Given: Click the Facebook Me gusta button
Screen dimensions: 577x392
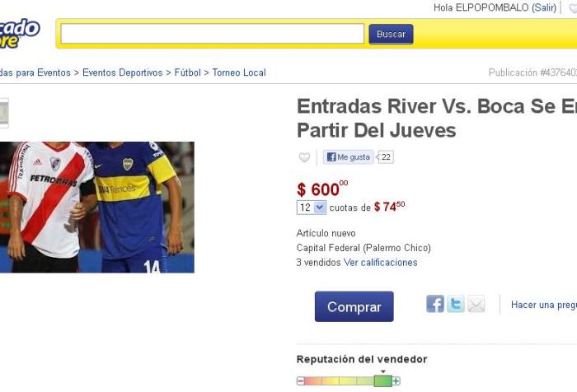Looking at the screenshot, I should pos(348,157).
